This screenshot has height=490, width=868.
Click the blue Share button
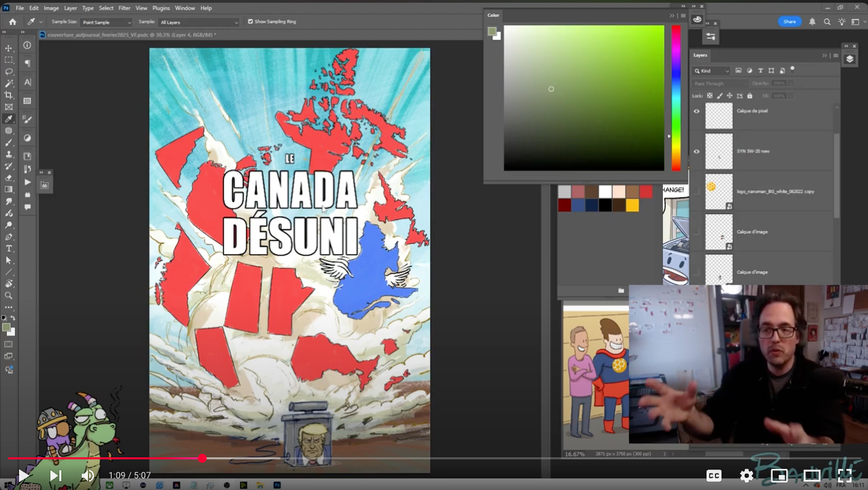point(790,22)
